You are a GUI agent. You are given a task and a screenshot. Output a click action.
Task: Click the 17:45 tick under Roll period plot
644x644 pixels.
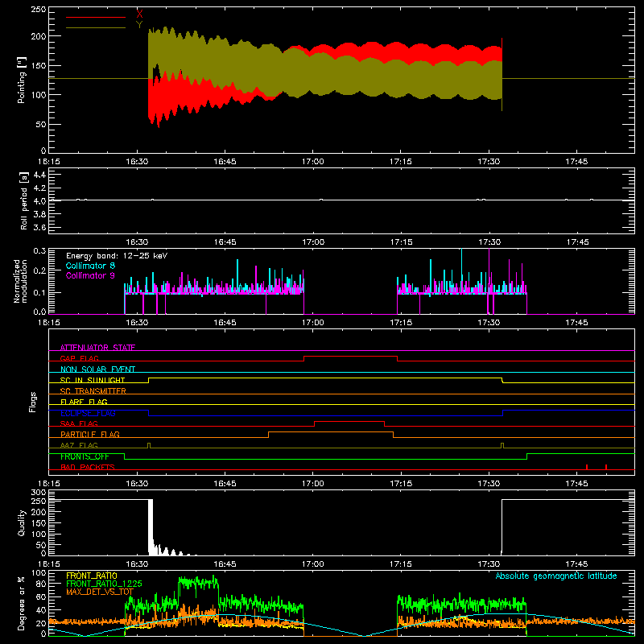point(577,242)
